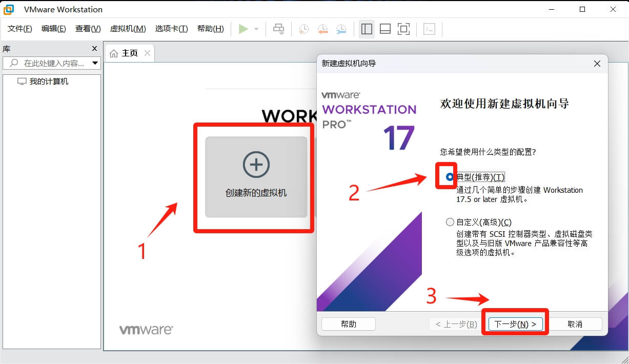Viewport: 629px width, 364px height.
Task: Maximize the VMware Workstation window
Action: (582, 9)
